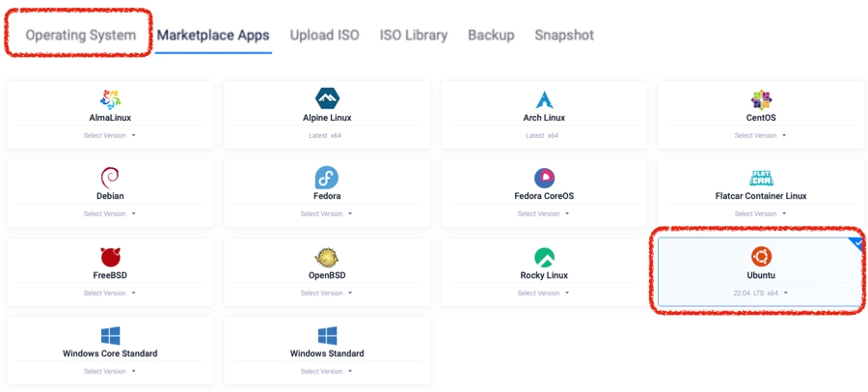Select the Arch Linux Latest x64 label

(542, 135)
